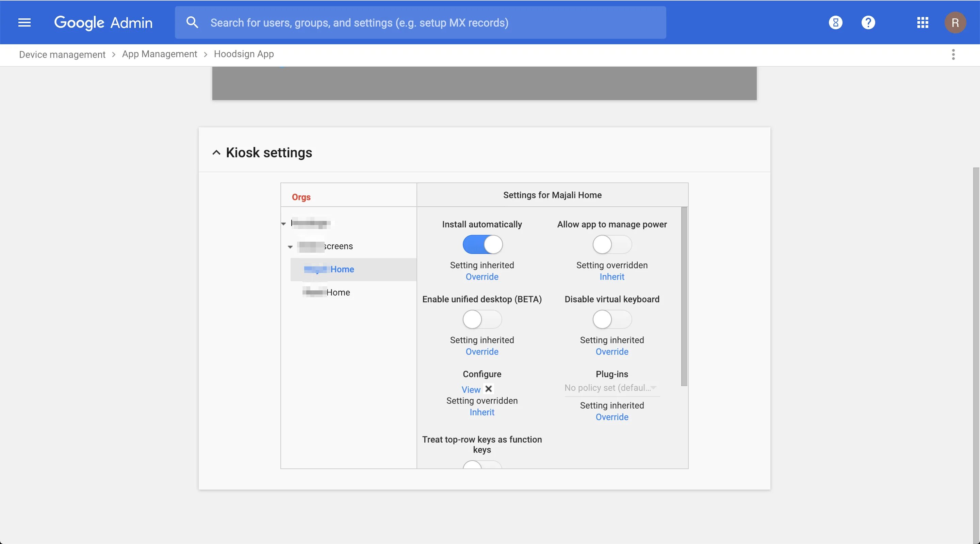This screenshot has width=980, height=544.
Task: Open the hourglass tasks icon
Action: tap(835, 22)
